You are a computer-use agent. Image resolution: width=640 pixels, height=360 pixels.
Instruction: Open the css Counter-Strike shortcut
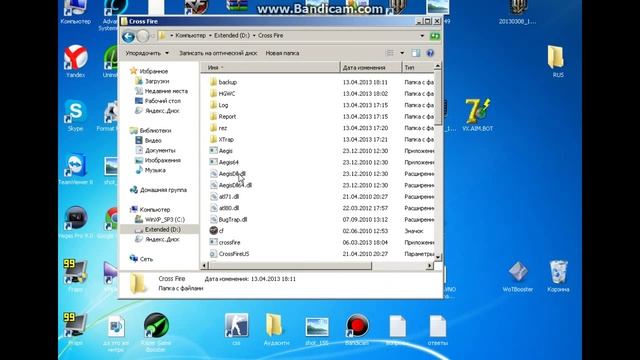coord(236,330)
